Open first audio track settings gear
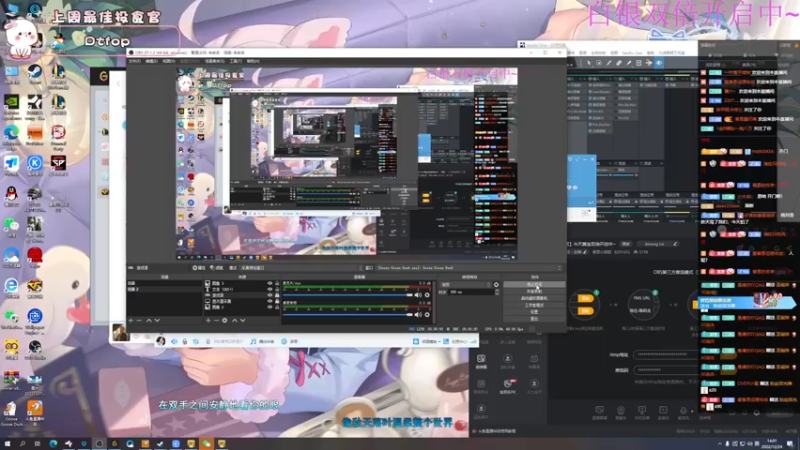This screenshot has height=450, width=800. click(428, 295)
